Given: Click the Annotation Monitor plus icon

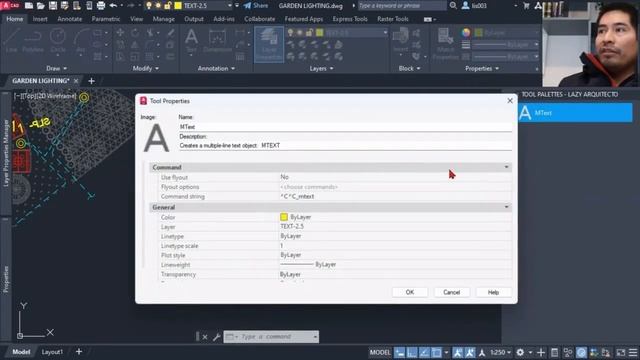Looking at the screenshot, I should (541, 352).
